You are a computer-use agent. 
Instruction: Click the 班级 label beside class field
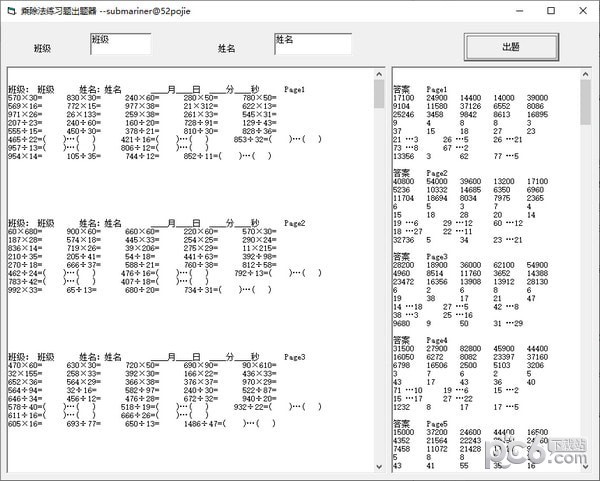(x=42, y=49)
